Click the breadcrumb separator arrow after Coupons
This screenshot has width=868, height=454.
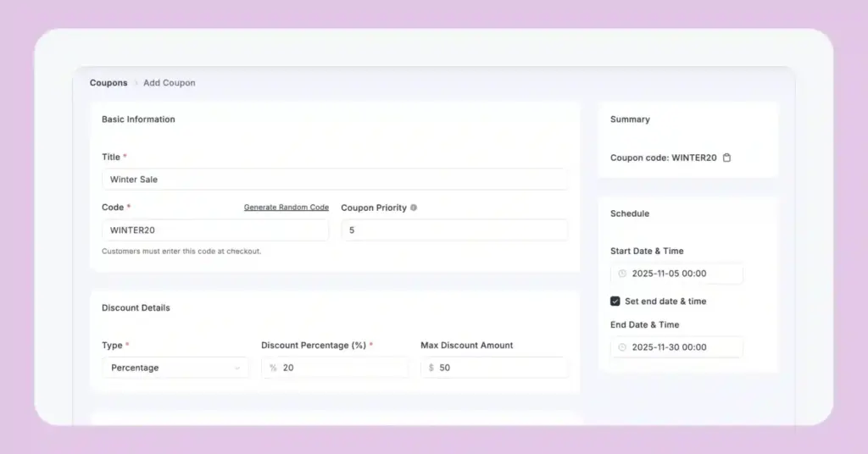pyautogui.click(x=136, y=83)
